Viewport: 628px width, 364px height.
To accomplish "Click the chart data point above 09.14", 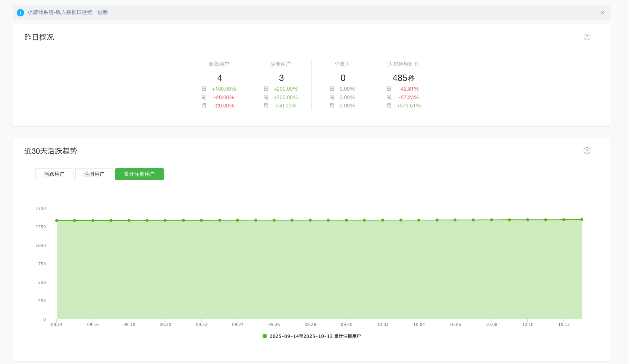I will pyautogui.click(x=57, y=220).
